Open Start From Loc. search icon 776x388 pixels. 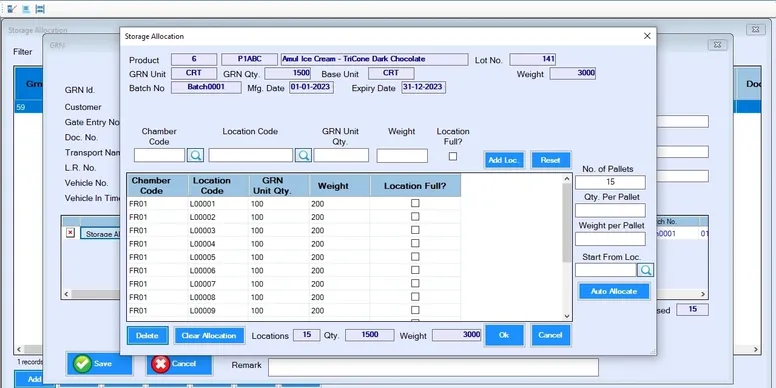click(x=645, y=270)
